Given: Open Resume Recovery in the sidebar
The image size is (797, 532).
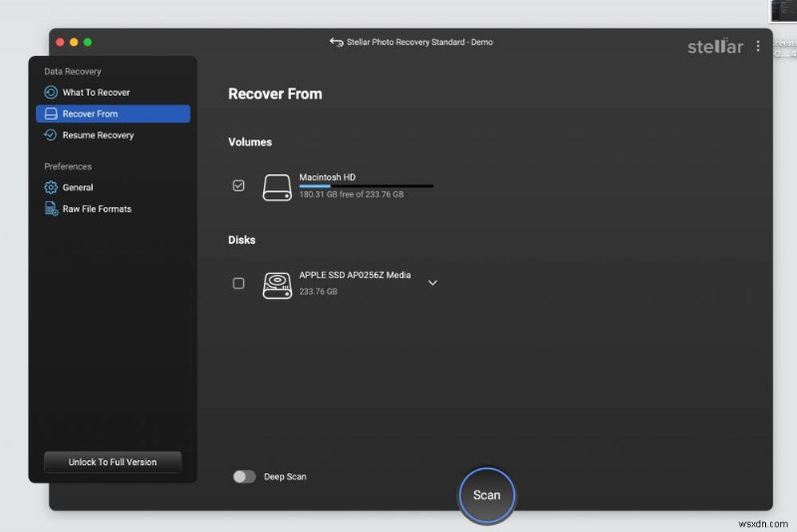Looking at the screenshot, I should coord(113,135).
